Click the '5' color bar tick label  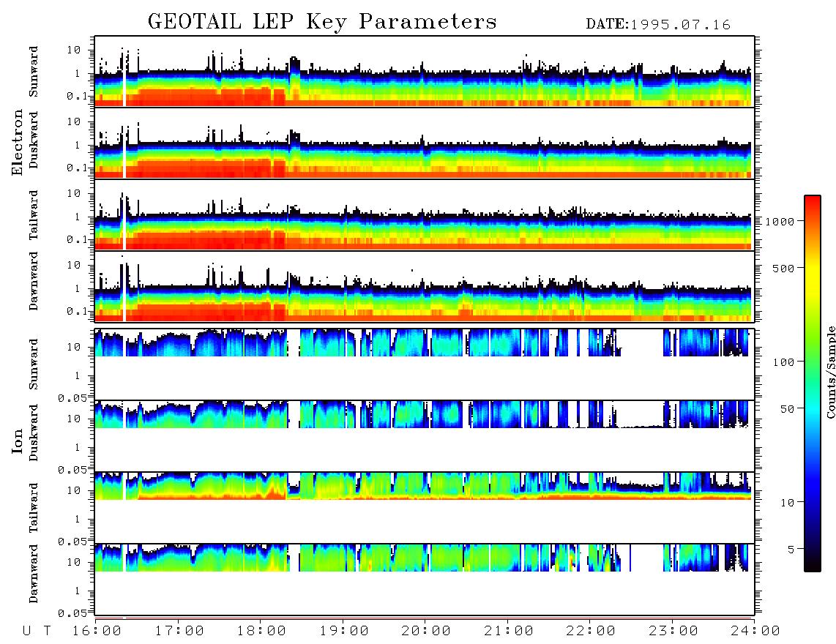(x=791, y=549)
